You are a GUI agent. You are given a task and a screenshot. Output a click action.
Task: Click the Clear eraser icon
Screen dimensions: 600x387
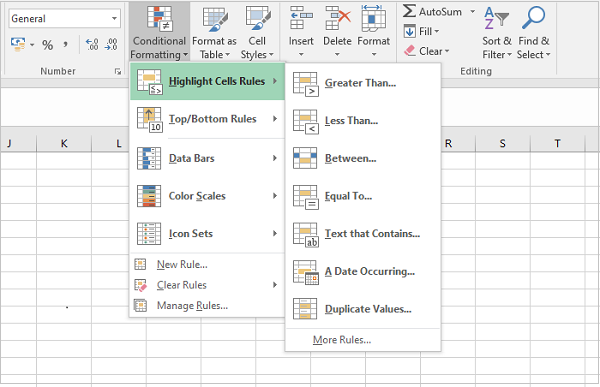point(410,51)
